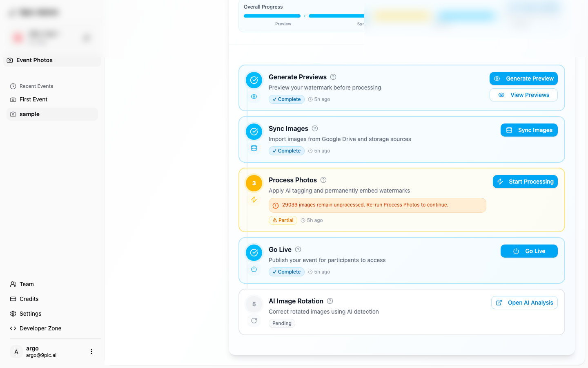Image resolution: width=588 pixels, height=368 pixels.
Task: Click the question mark beside Process Photos
Action: 323,180
